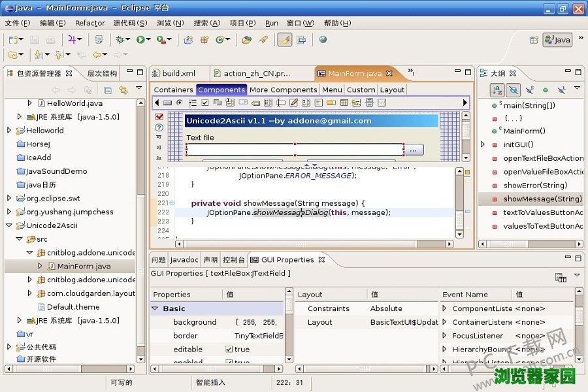Click the alphabetical sort icon in outline
This screenshot has width=588, height=392.
coord(497,90)
